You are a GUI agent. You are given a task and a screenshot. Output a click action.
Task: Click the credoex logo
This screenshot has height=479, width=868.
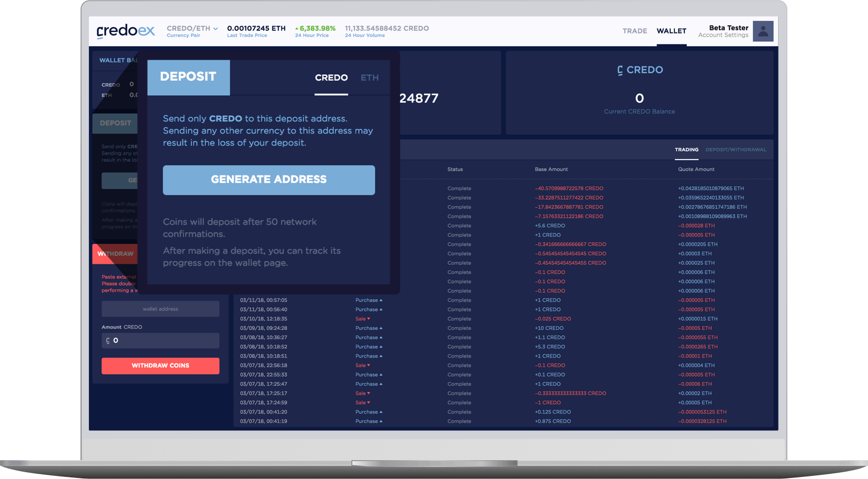tap(126, 31)
